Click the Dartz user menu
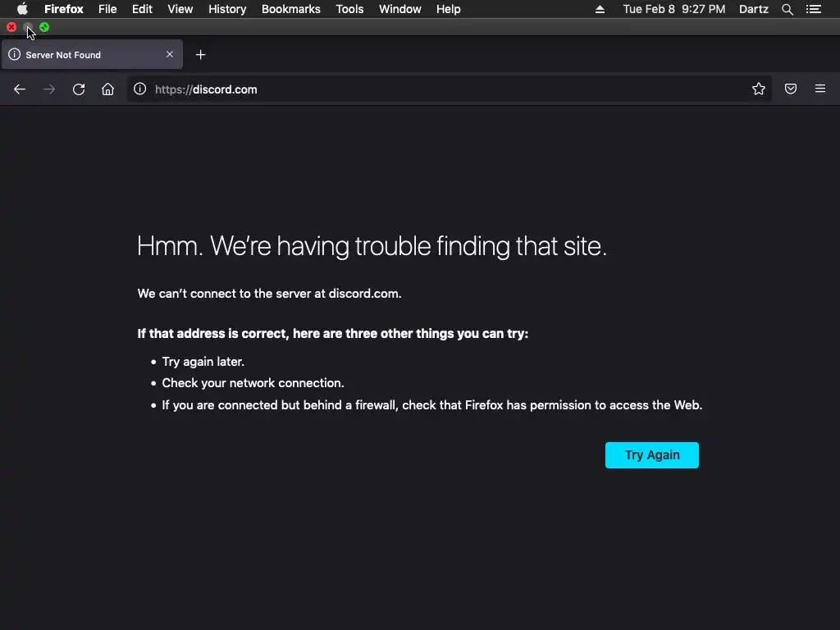 pos(754,9)
